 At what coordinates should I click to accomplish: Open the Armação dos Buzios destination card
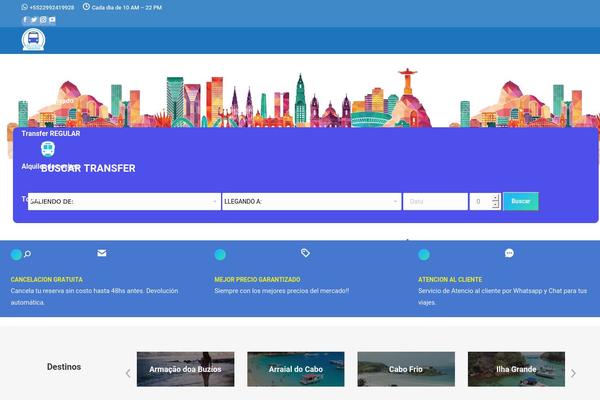coord(186,369)
